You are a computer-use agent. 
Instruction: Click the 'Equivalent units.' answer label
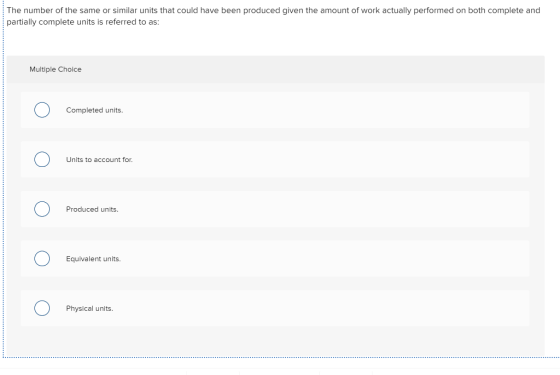(x=93, y=259)
